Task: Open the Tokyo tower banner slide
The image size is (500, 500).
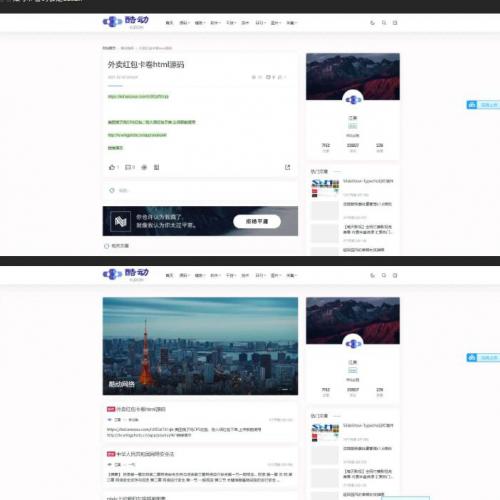Action: coord(200,346)
